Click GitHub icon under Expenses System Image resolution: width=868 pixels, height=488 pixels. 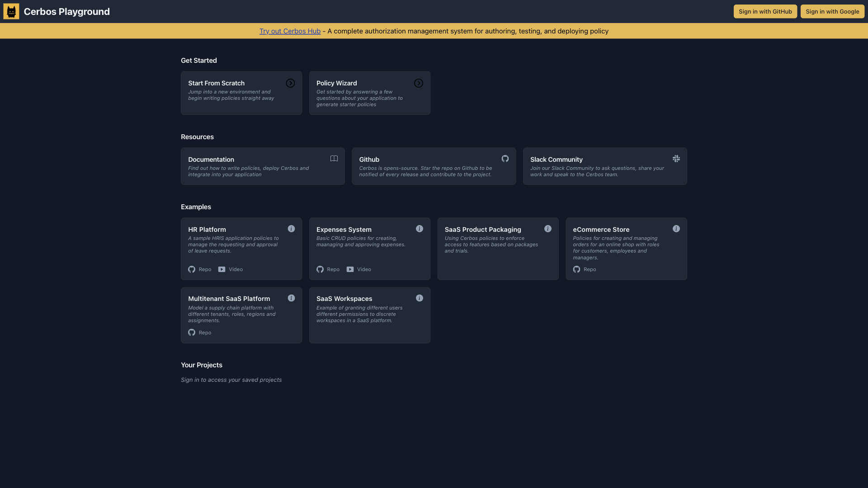pyautogui.click(x=320, y=269)
